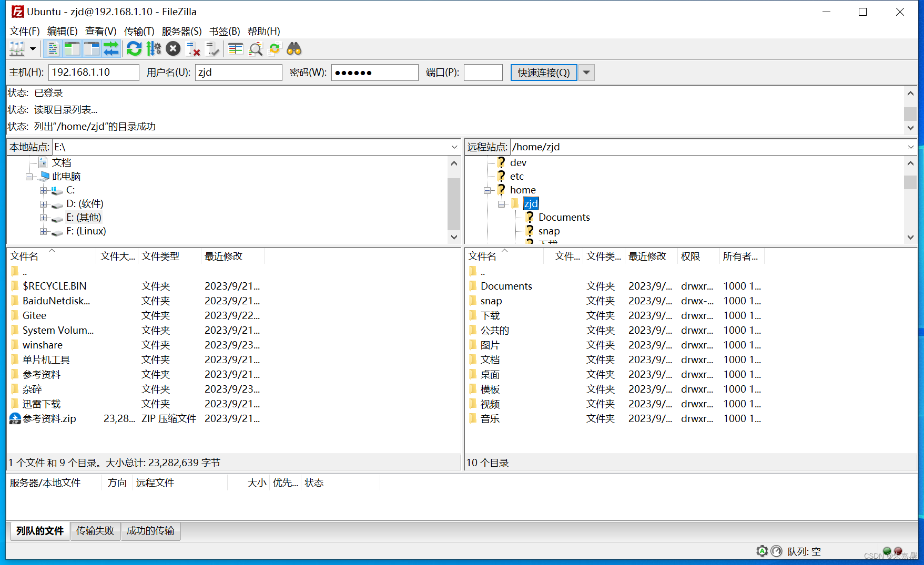The height and width of the screenshot is (565, 924).
Task: Select the local winshare folder
Action: (43, 345)
